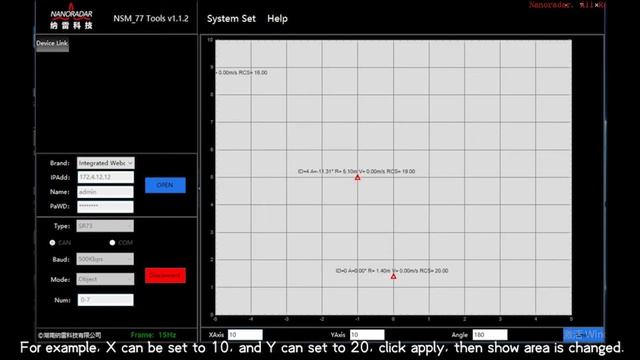Image resolution: width=640 pixels, height=360 pixels.
Task: Click the Name input field
Action: point(105,192)
